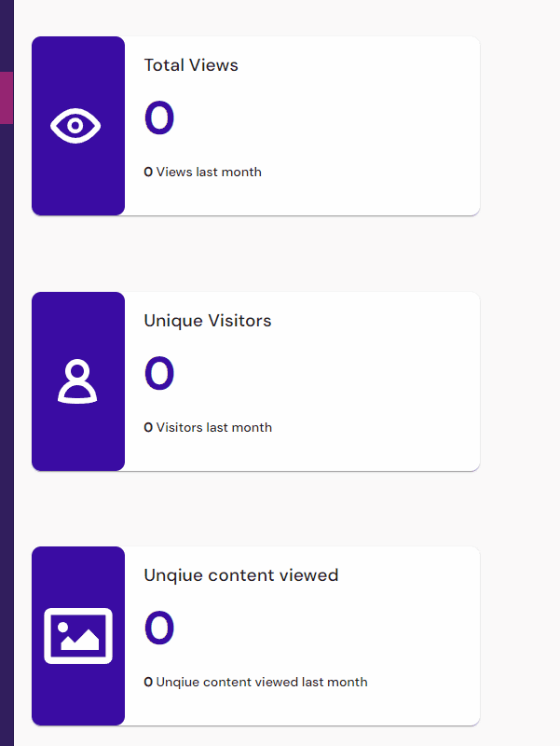Image resolution: width=560 pixels, height=746 pixels.
Task: Click the large zero under Unqiue content viewed
Action: click(159, 628)
